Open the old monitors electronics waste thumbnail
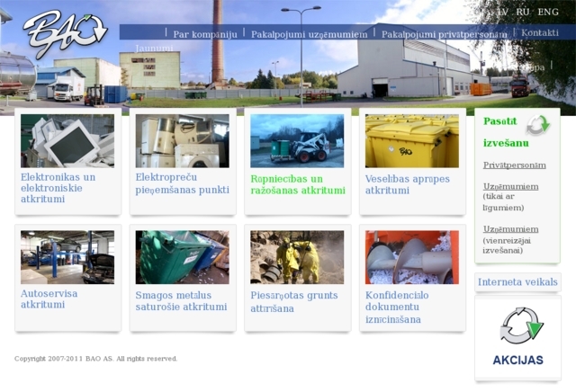 coord(67,141)
